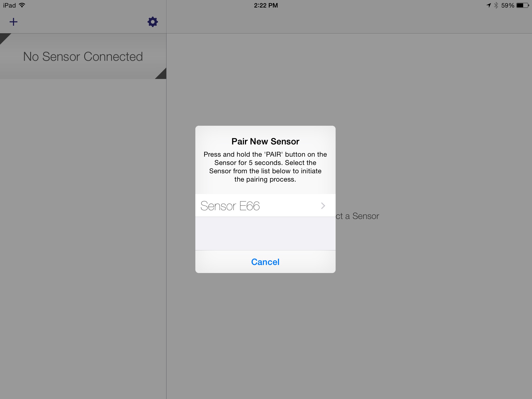
Task: Cancel the Pair New Sensor dialog
Action: click(x=265, y=262)
